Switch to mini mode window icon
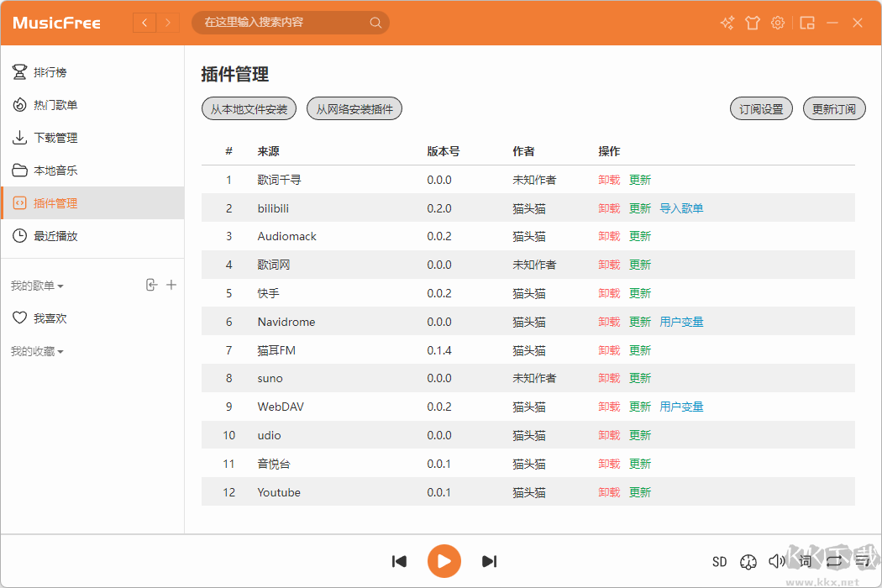The height and width of the screenshot is (588, 882). tap(807, 23)
